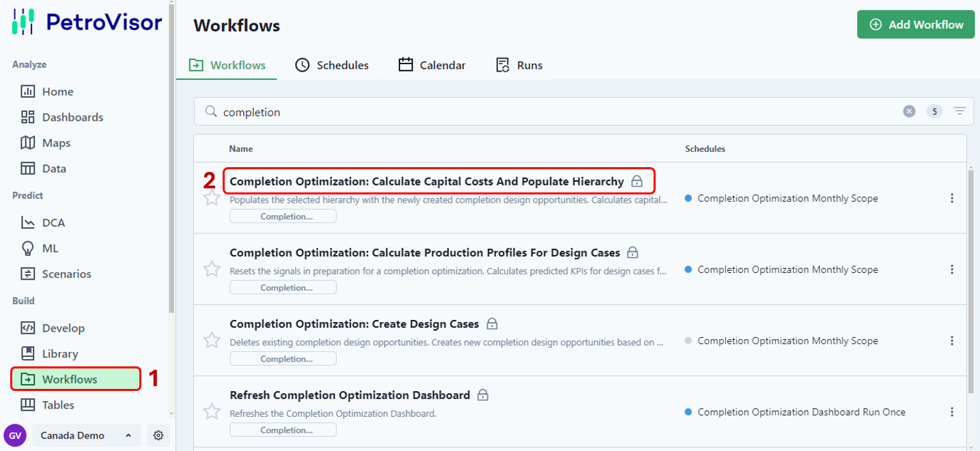Click the PetroVisor logo

click(87, 22)
